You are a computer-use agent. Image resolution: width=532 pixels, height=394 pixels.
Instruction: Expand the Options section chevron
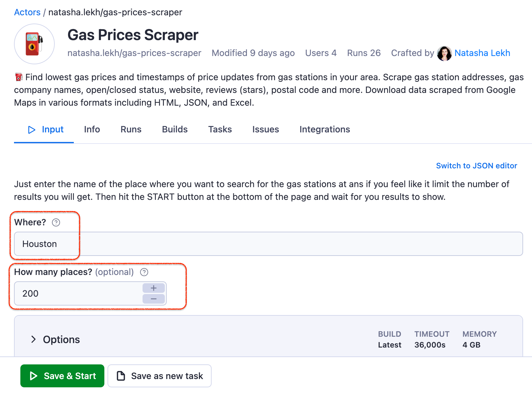pyautogui.click(x=33, y=339)
